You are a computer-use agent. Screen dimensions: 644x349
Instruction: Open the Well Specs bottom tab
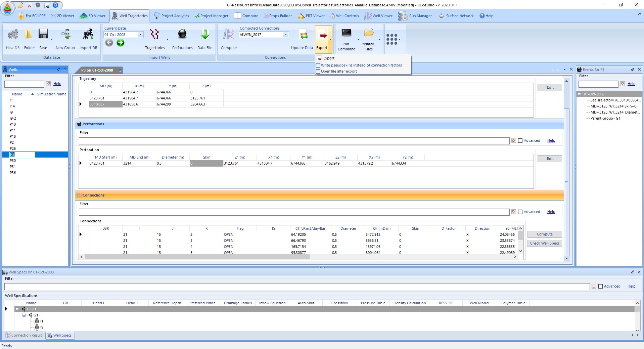[59, 335]
